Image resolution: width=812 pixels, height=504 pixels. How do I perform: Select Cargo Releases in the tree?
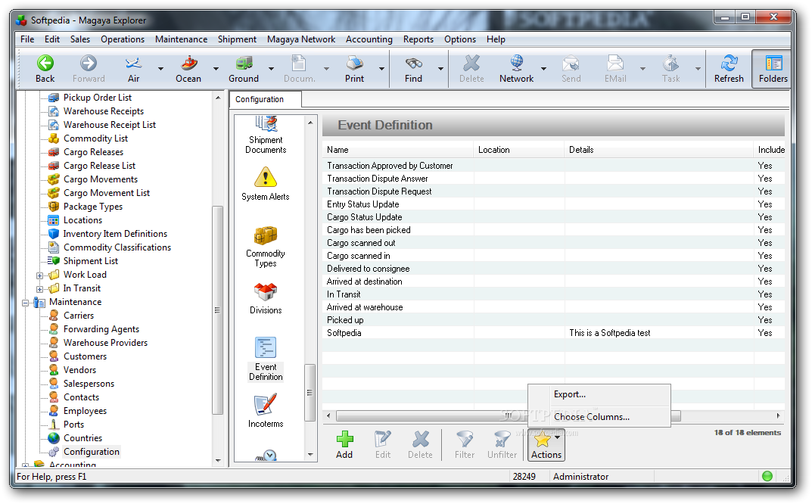tap(93, 152)
